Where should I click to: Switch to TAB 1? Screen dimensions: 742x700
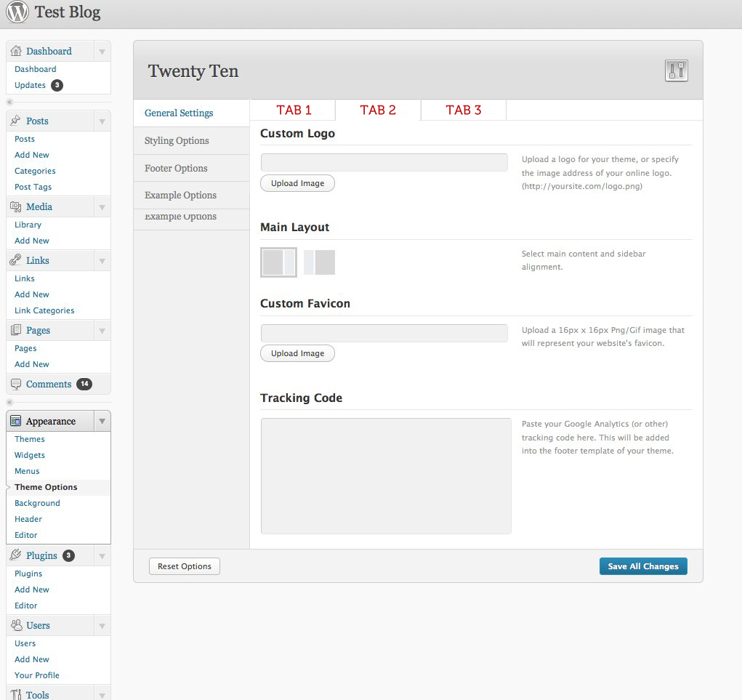294,110
